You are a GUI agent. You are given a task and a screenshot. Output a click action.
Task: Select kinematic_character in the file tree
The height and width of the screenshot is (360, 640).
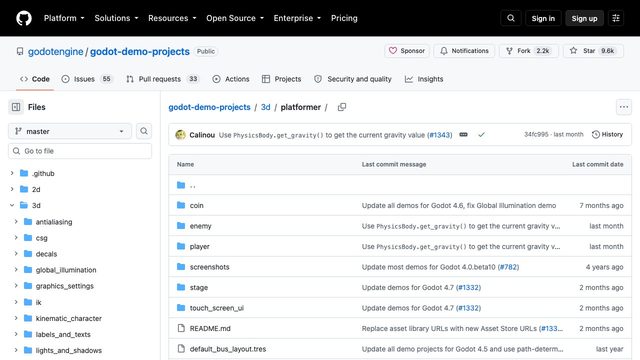(69, 318)
